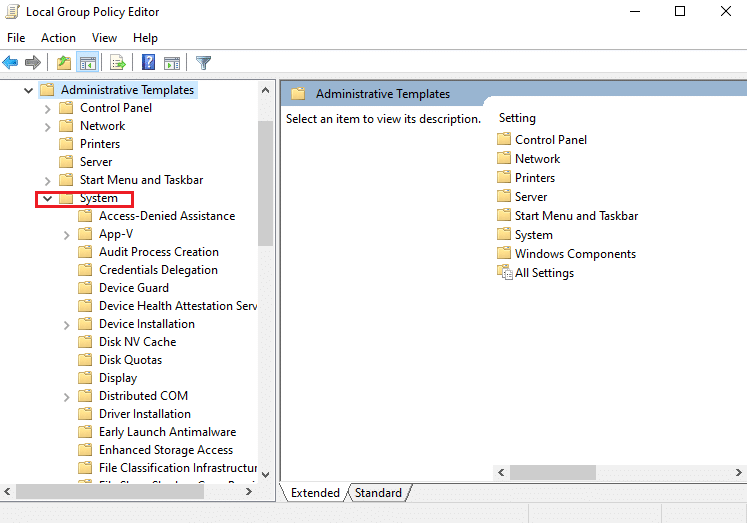The width and height of the screenshot is (747, 523).
Task: Open the File menu
Action: tap(16, 38)
